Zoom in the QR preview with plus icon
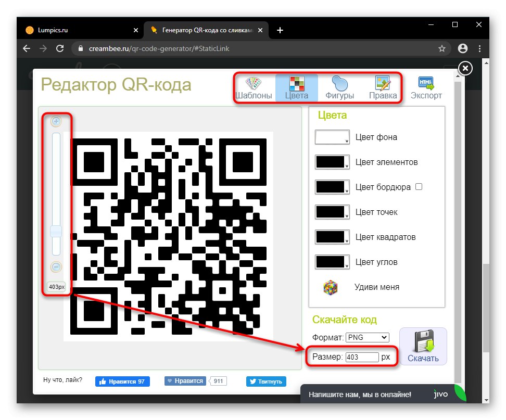Viewport: 506px width, 420px height. pyautogui.click(x=56, y=121)
